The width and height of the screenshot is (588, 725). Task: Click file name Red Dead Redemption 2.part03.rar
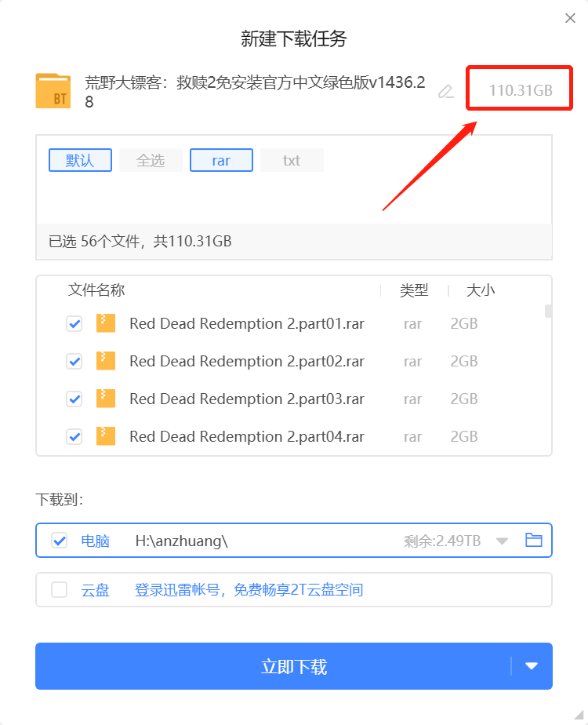point(247,399)
